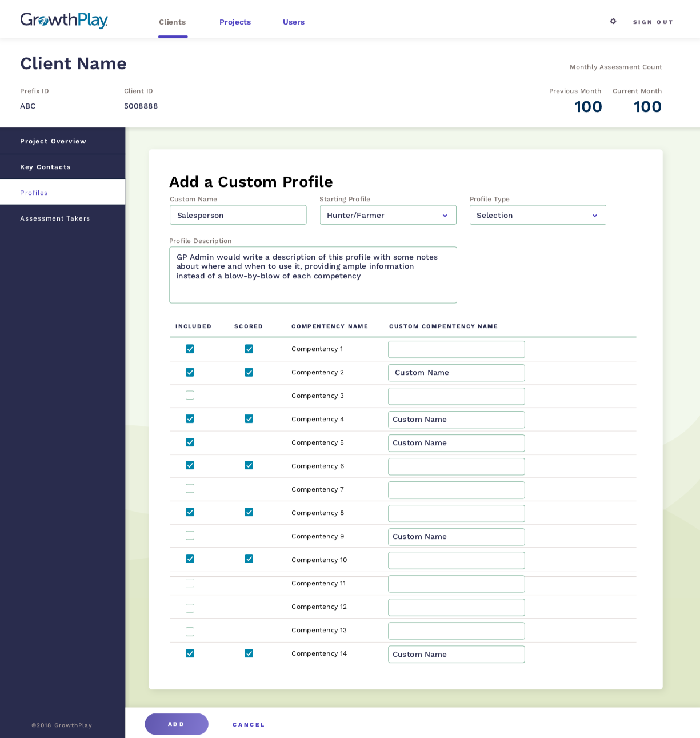Uncheck Included for Compentency 5
Image resolution: width=700 pixels, height=738 pixels.
[190, 442]
